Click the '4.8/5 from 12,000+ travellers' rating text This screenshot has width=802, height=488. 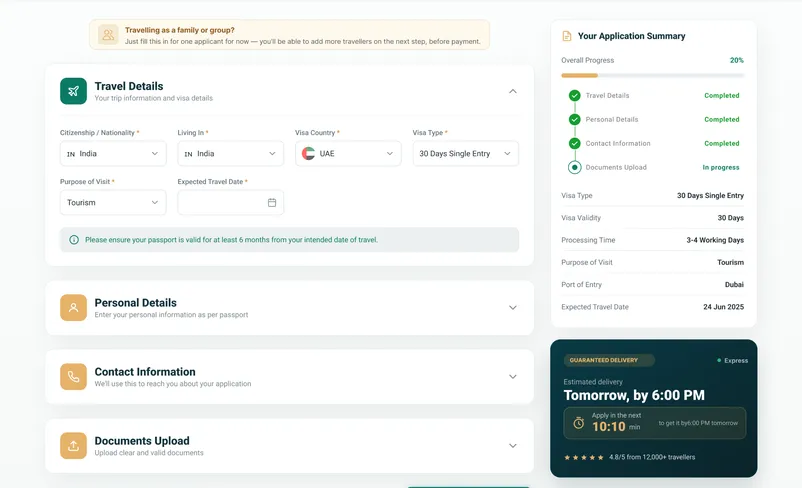(x=652, y=457)
